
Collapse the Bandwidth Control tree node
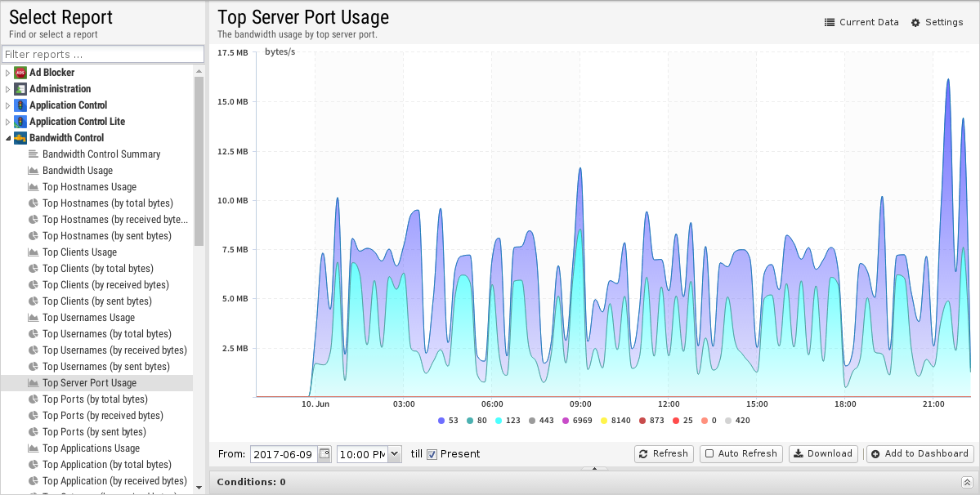[8, 138]
